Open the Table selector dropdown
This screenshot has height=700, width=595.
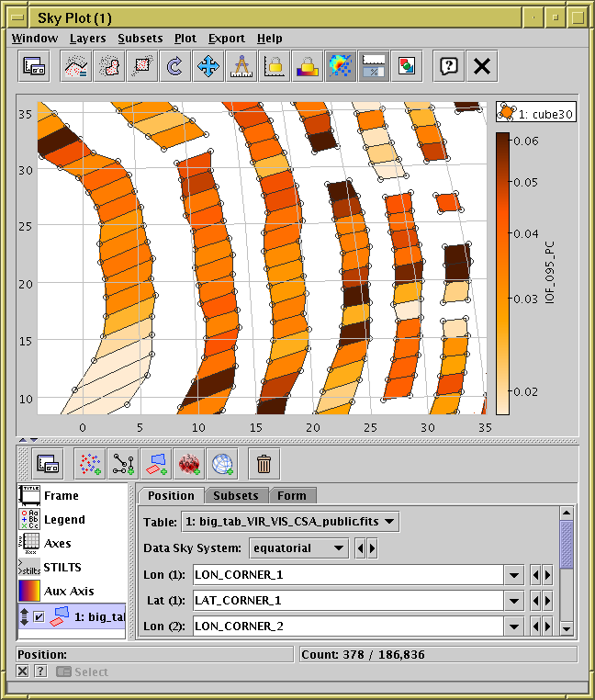click(290, 523)
